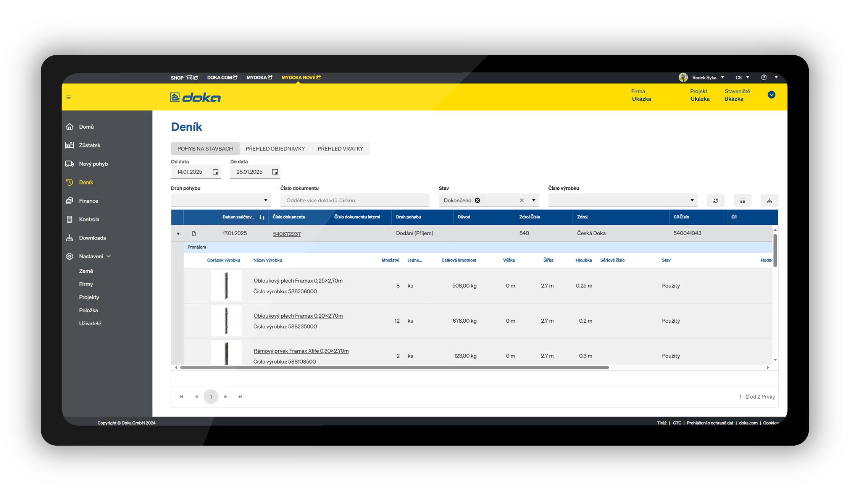Viewport: 868px width, 501px height.
Task: Go to next page of results
Action: coord(226,397)
